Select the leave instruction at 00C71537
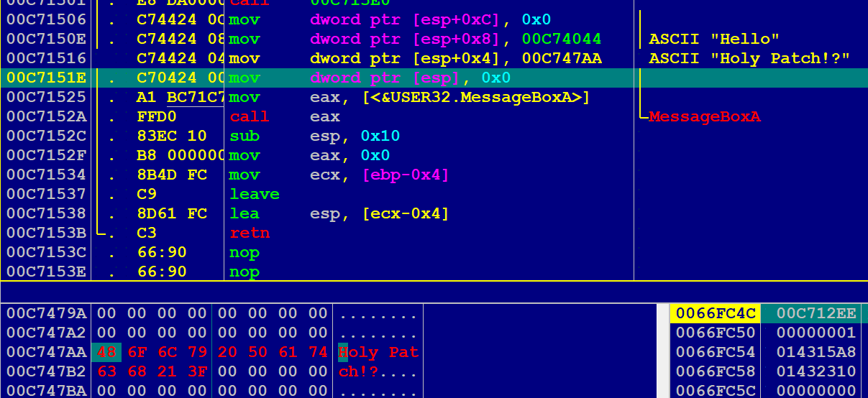The width and height of the screenshot is (868, 398). (254, 194)
